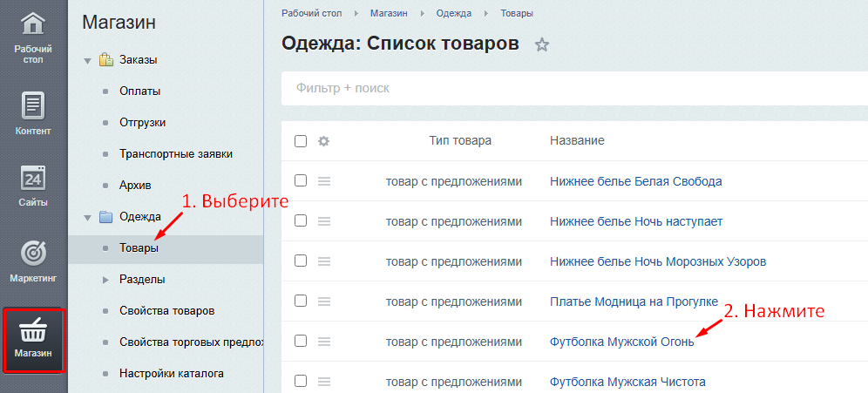The width and height of the screenshot is (868, 393).
Task: Open row menu for Футболка Мужская Чистота
Action: click(324, 382)
